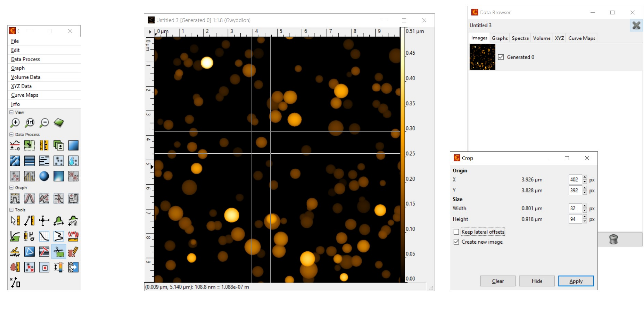Click the Zoom in magnifier icon

click(x=15, y=123)
